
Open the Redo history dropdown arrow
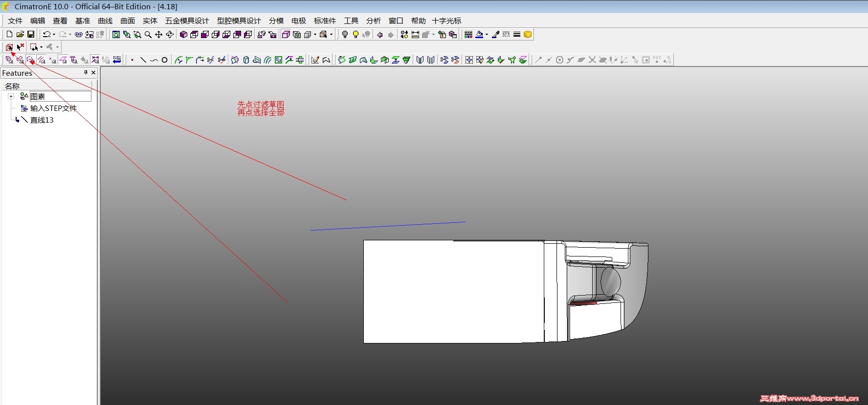[x=70, y=34]
